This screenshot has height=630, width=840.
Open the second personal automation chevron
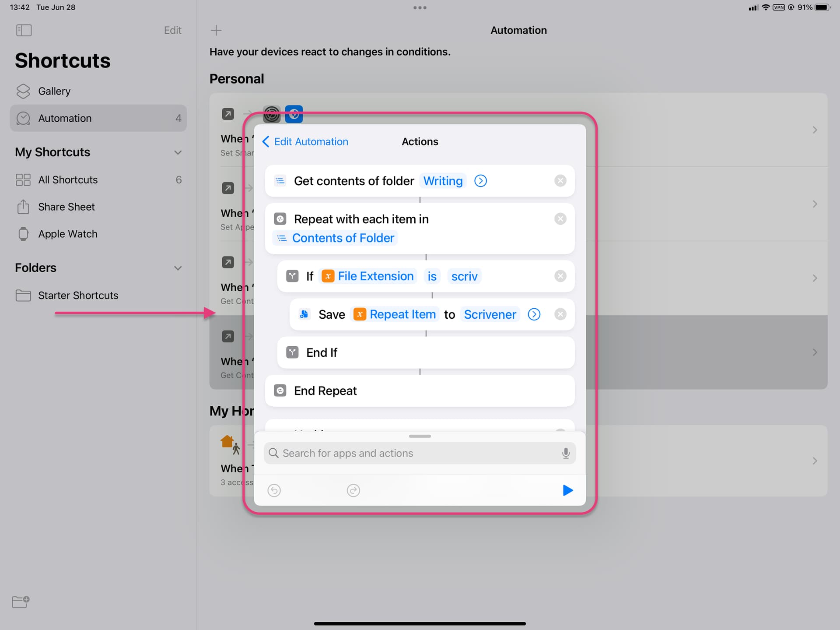click(815, 204)
